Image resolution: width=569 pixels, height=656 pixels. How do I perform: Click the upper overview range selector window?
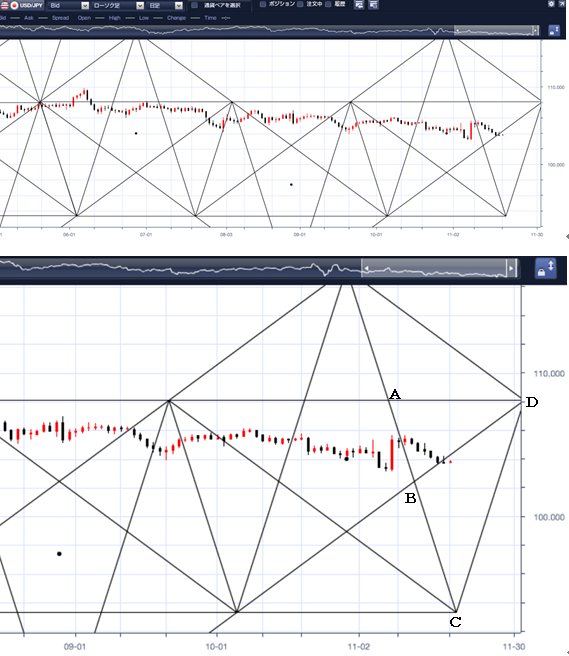tap(497, 31)
